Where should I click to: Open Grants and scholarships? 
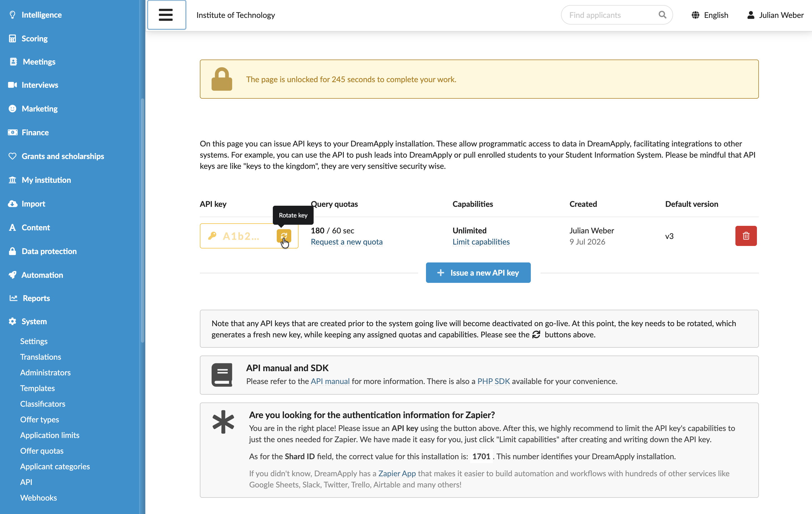coord(63,156)
